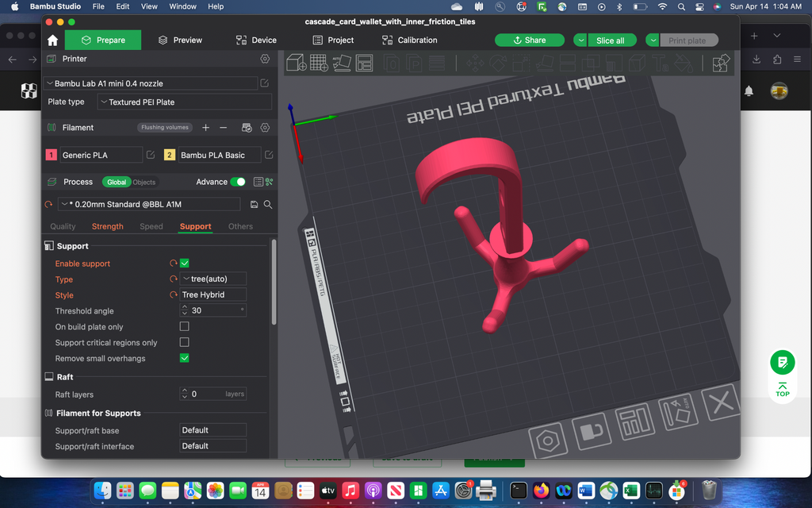The height and width of the screenshot is (508, 812).
Task: Click the red filament 1 color swatch
Action: point(52,155)
